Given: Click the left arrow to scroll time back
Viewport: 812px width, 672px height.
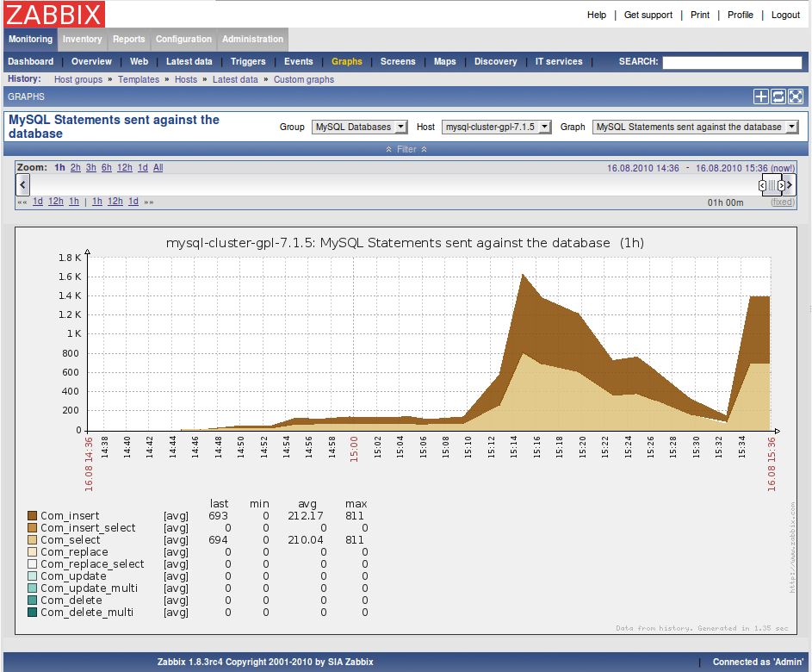Looking at the screenshot, I should [x=22, y=184].
